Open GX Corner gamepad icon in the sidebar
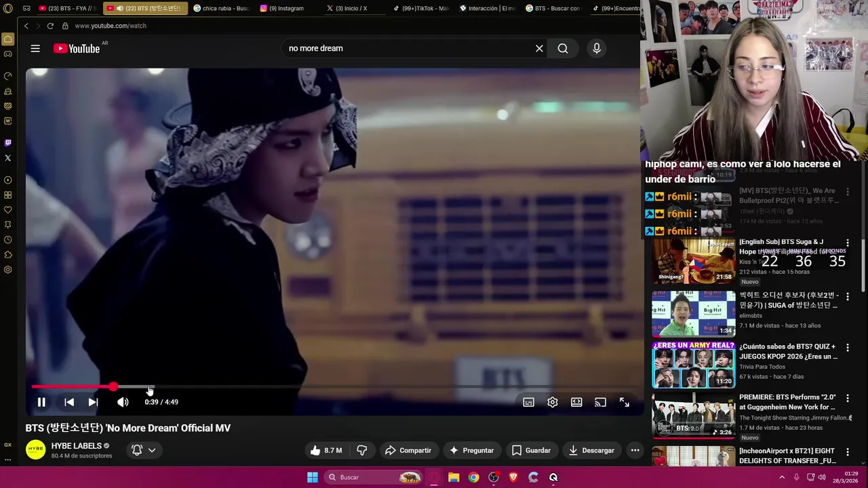This screenshot has width=868, height=488. [8, 54]
